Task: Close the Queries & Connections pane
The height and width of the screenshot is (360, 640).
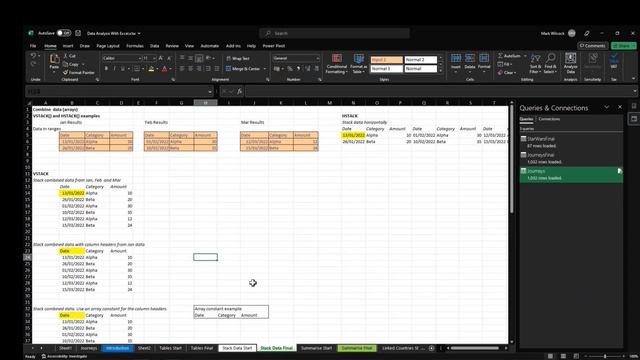Action: (620, 107)
